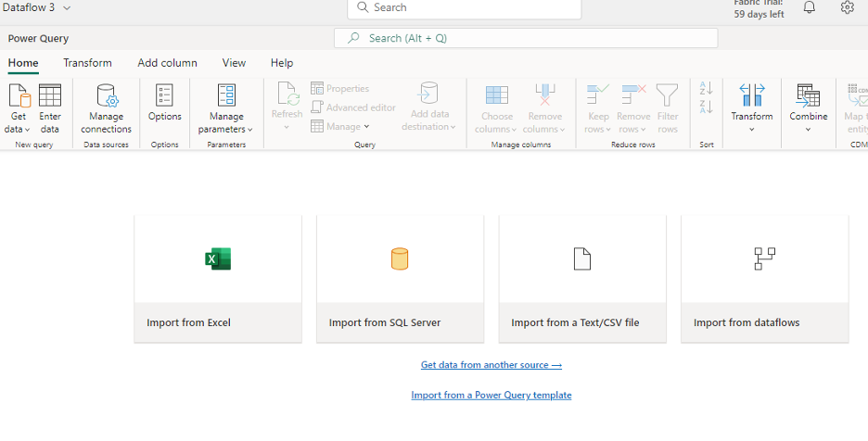Open the Options dialog icon
Image resolution: width=868 pixels, height=441 pixels.
(164, 95)
